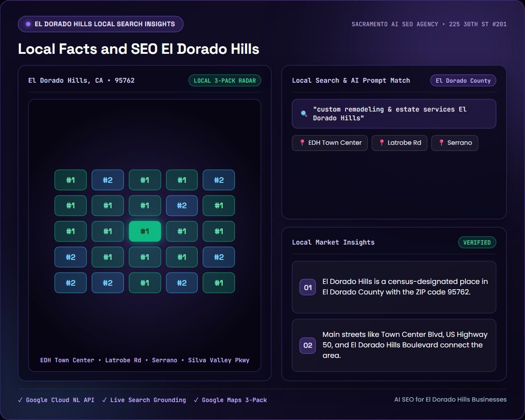Open the insight about ZIP code 95762
Screen dimensions: 525x420
click(394, 287)
